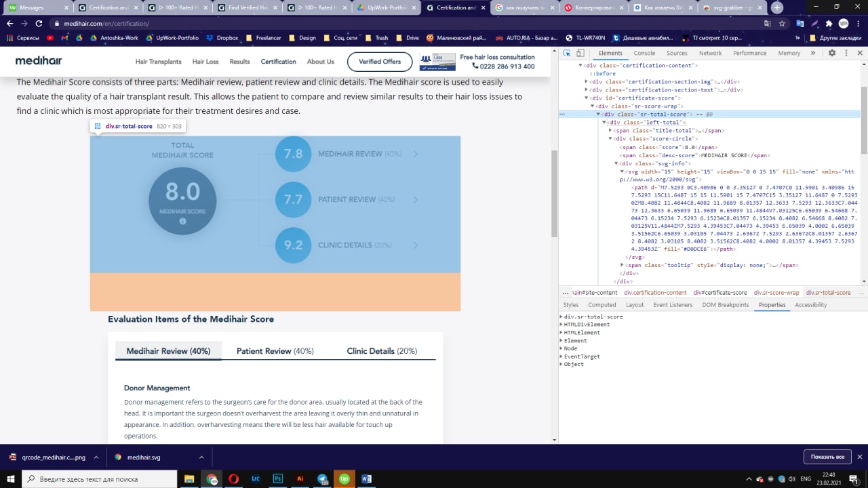The width and height of the screenshot is (868, 488).
Task: Expand the title-total span node
Action: point(610,130)
